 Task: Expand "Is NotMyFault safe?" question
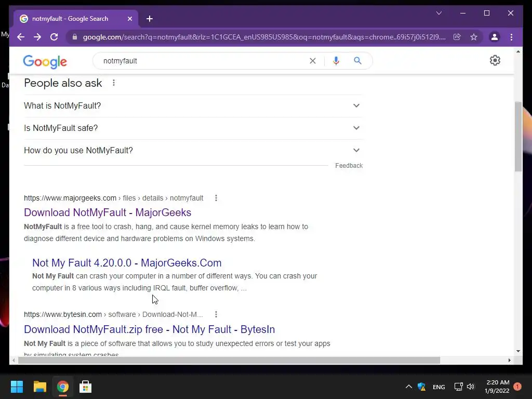(193, 128)
